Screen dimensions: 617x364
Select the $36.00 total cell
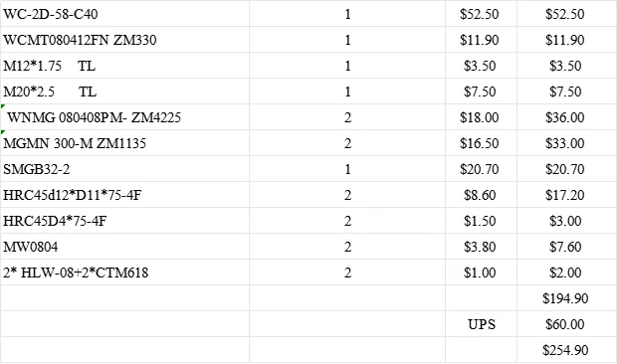(566, 117)
